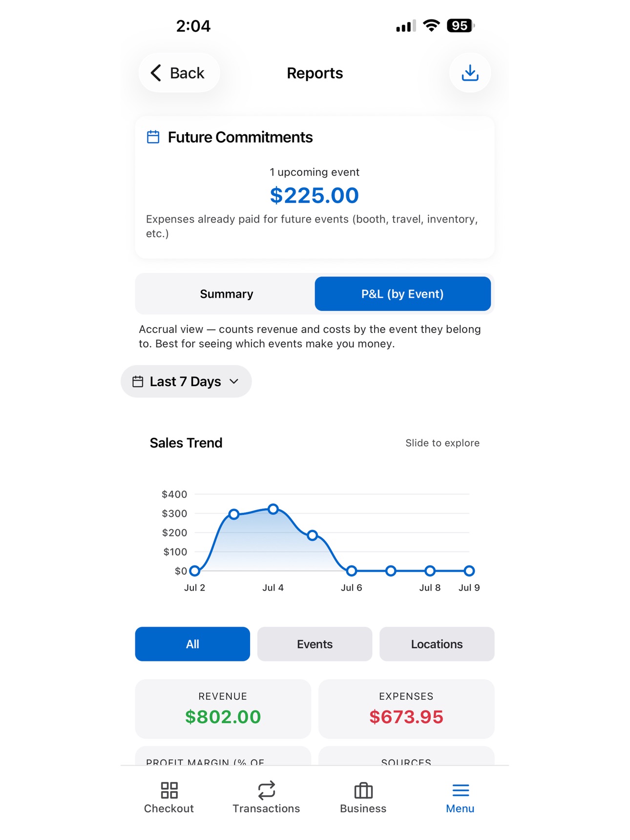Open Transactions via the arrows icon
Image resolution: width=630 pixels, height=840 pixels.
click(266, 790)
